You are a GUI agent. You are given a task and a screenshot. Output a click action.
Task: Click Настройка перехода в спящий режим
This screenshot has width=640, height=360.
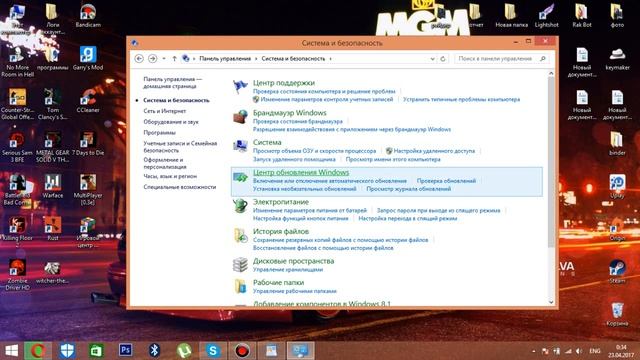coord(407,219)
